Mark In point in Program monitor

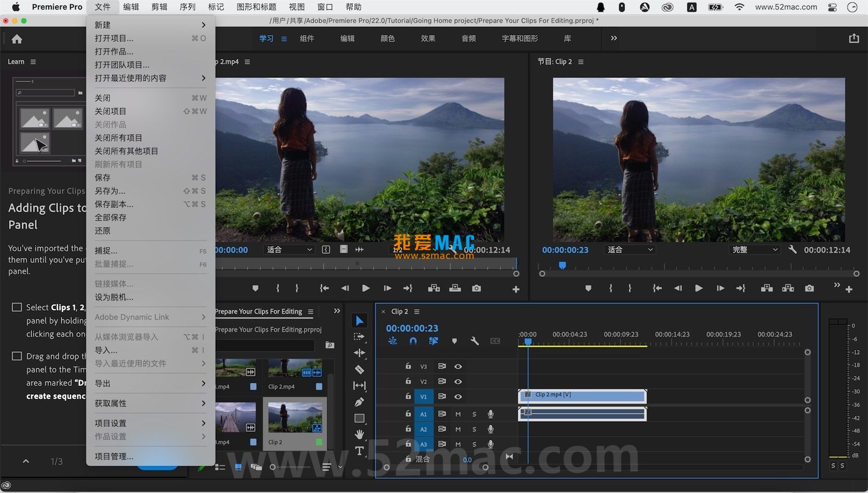(610, 288)
